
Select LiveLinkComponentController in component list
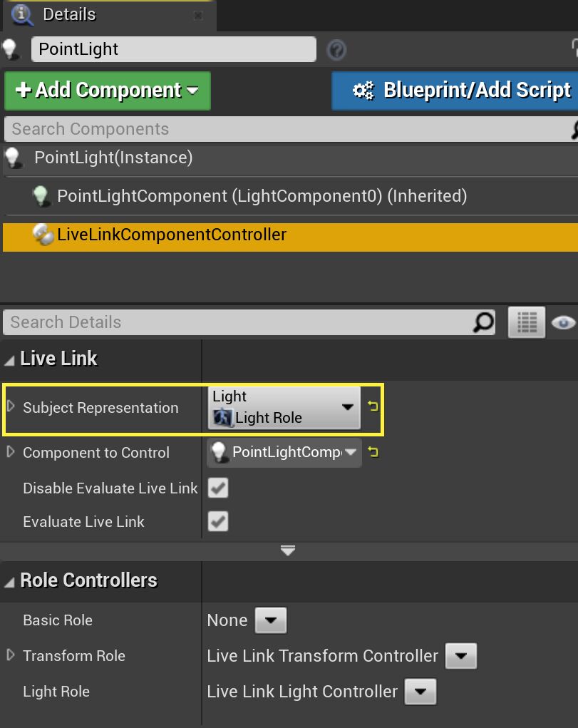point(291,237)
